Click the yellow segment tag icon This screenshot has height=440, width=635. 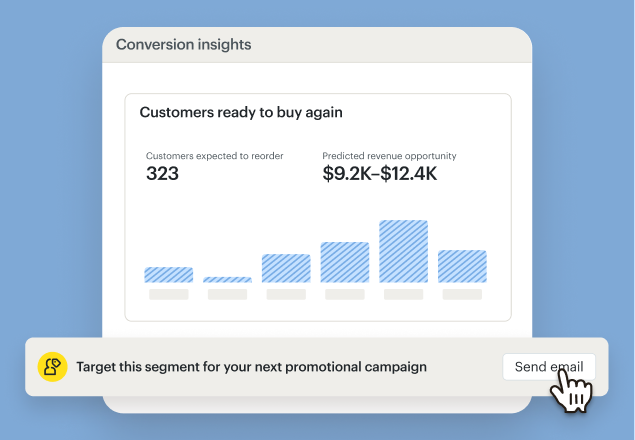pyautogui.click(x=52, y=367)
